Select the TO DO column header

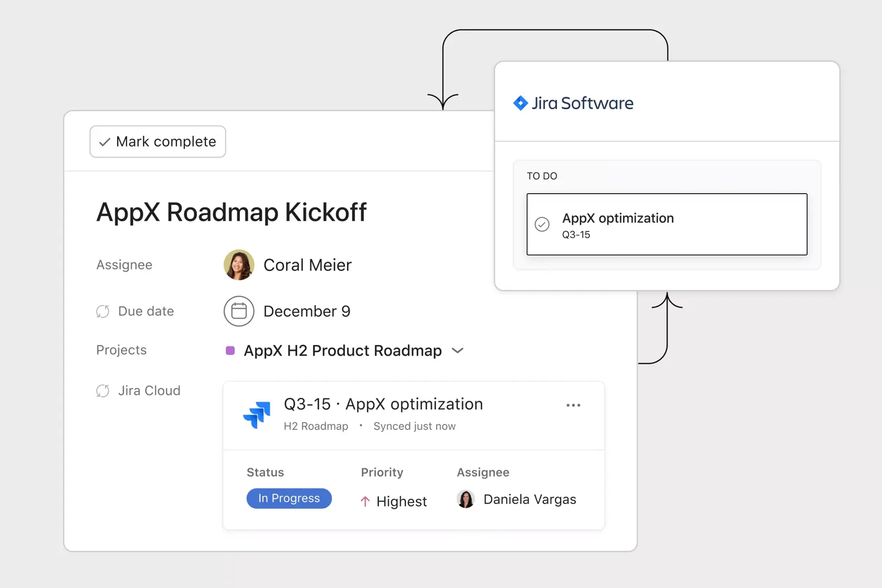coord(542,176)
